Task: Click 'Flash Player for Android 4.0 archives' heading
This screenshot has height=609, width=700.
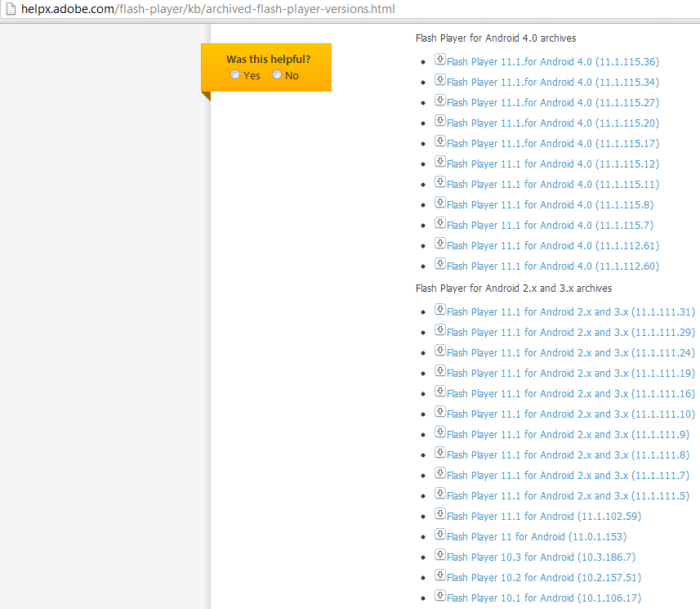Action: pyautogui.click(x=496, y=38)
